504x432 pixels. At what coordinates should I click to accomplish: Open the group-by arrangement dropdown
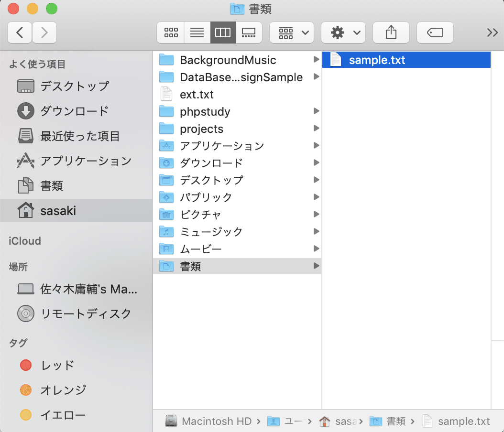pyautogui.click(x=292, y=32)
